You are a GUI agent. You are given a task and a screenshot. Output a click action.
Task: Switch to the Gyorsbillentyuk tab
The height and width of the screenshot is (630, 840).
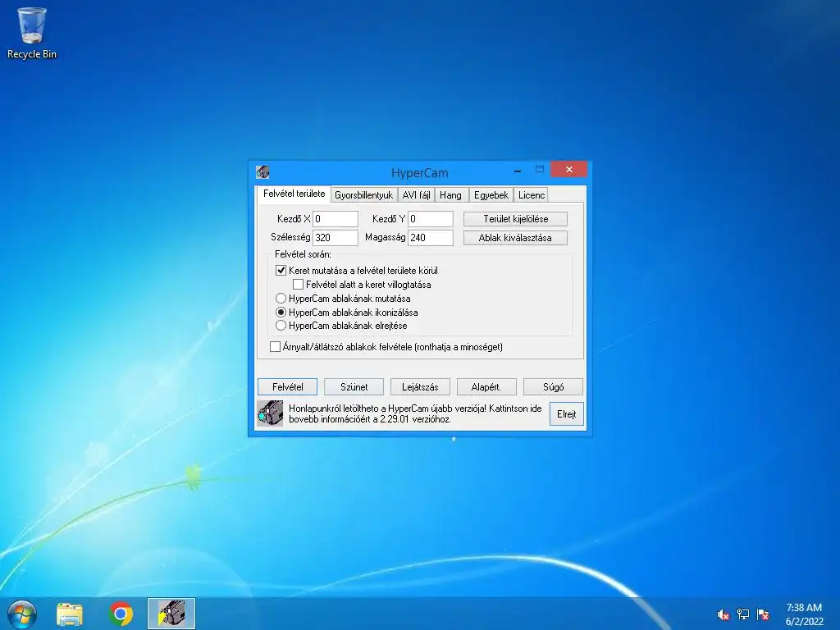(x=363, y=195)
